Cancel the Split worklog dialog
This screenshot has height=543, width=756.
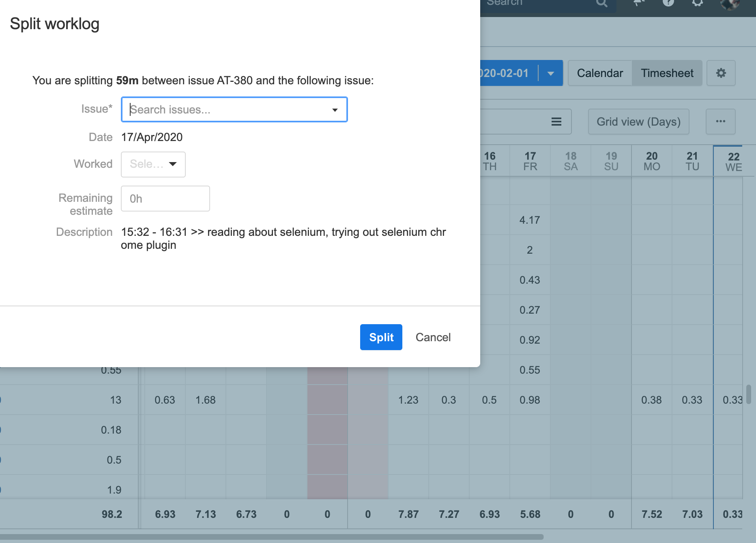click(433, 337)
